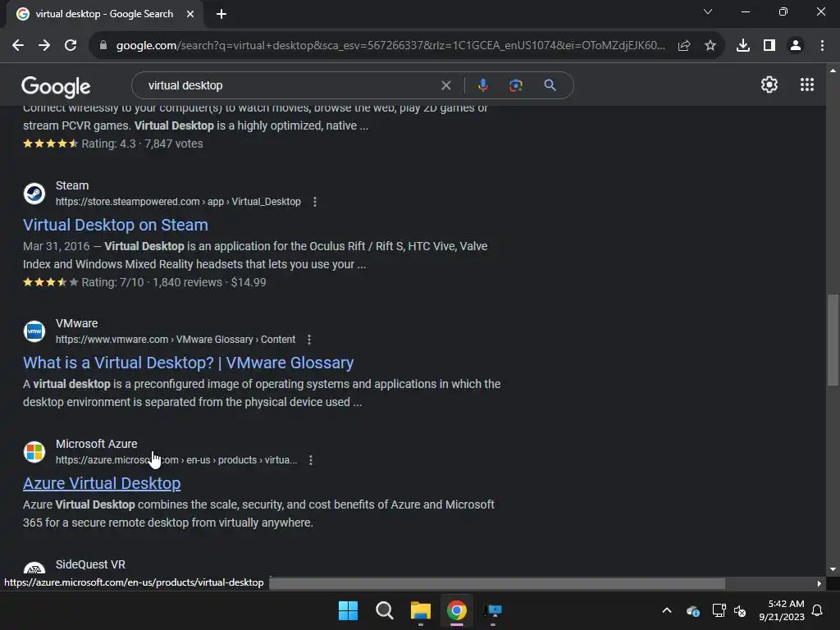Open What is a Virtual Desktop VMware link
The width and height of the screenshot is (840, 630).
[188, 363]
